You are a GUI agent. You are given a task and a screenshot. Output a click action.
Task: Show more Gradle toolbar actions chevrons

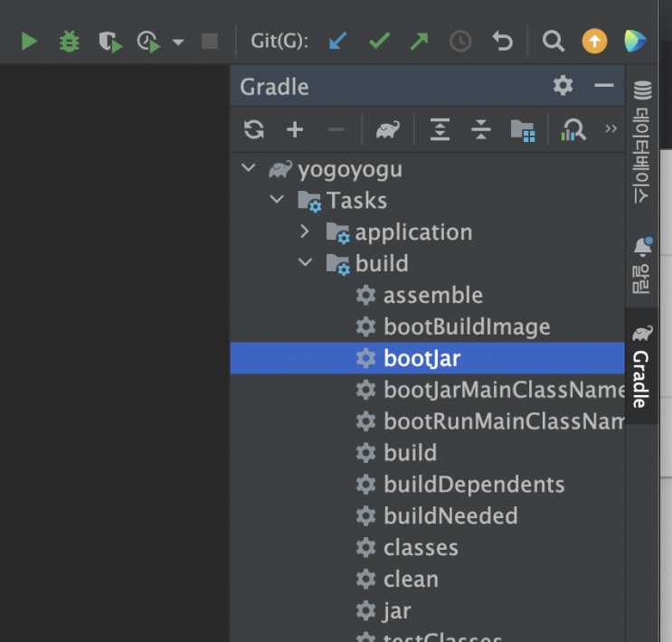(610, 128)
